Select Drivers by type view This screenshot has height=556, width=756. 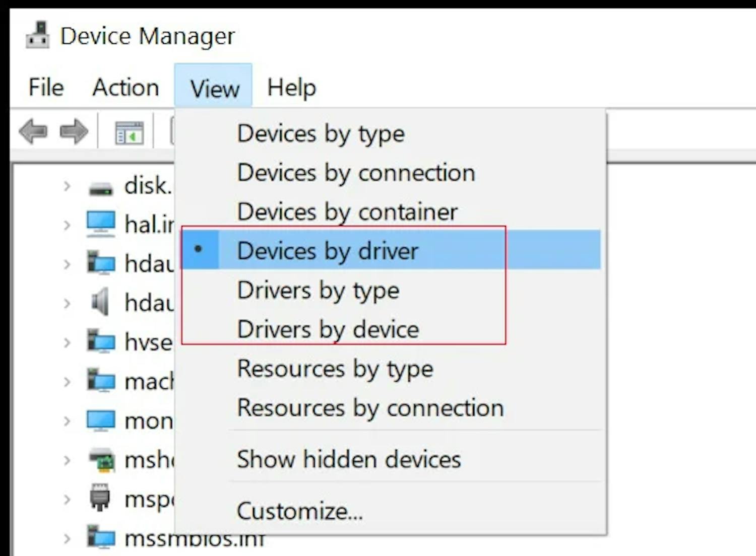(318, 290)
